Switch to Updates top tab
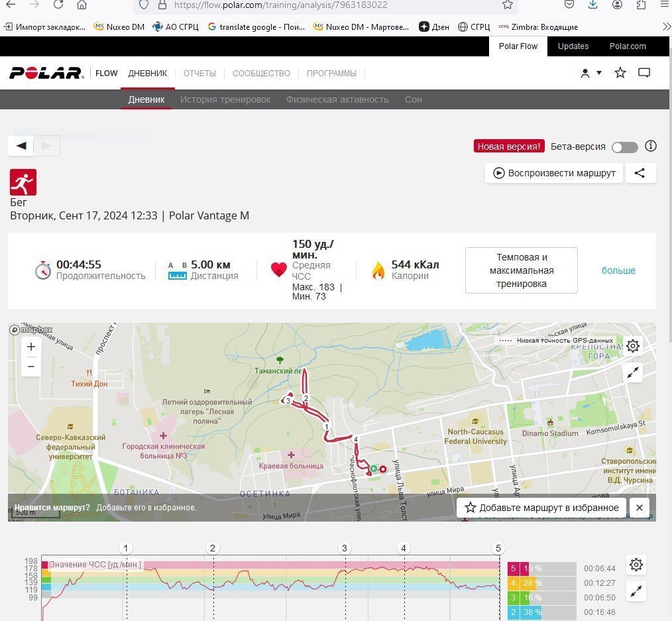672x621 pixels. point(573,46)
